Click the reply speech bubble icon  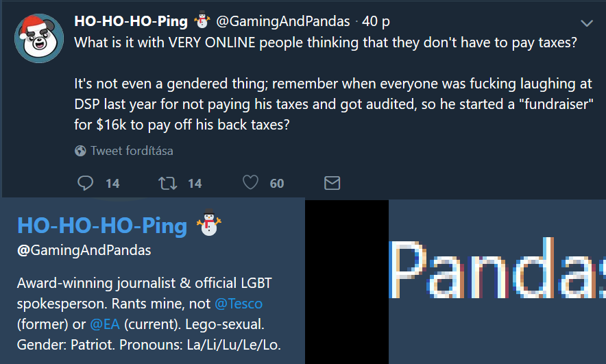pos(85,183)
